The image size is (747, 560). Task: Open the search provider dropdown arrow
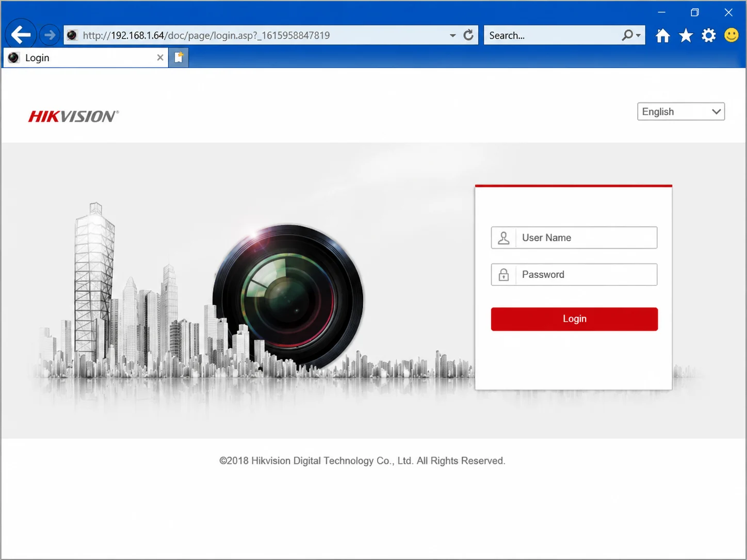pyautogui.click(x=639, y=36)
